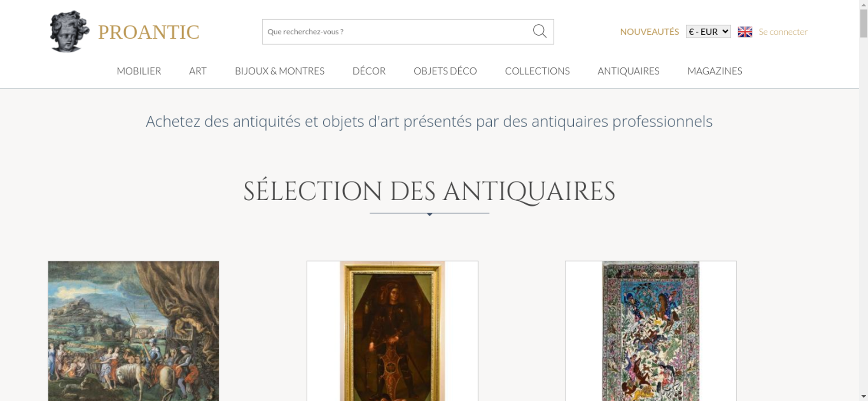
Task: Open the € - EUR currency dropdown
Action: pyautogui.click(x=708, y=32)
